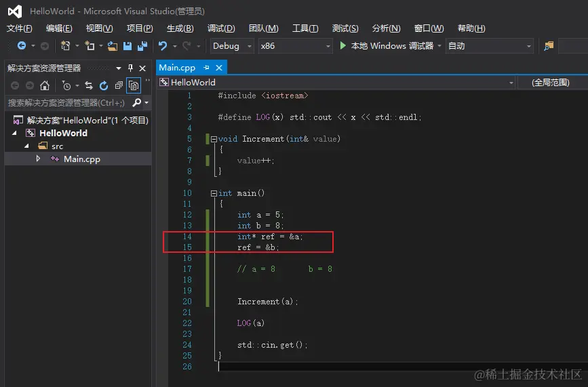Image resolution: width=588 pixels, height=387 pixels.
Task: Start debugging with the green play arrow
Action: 342,45
